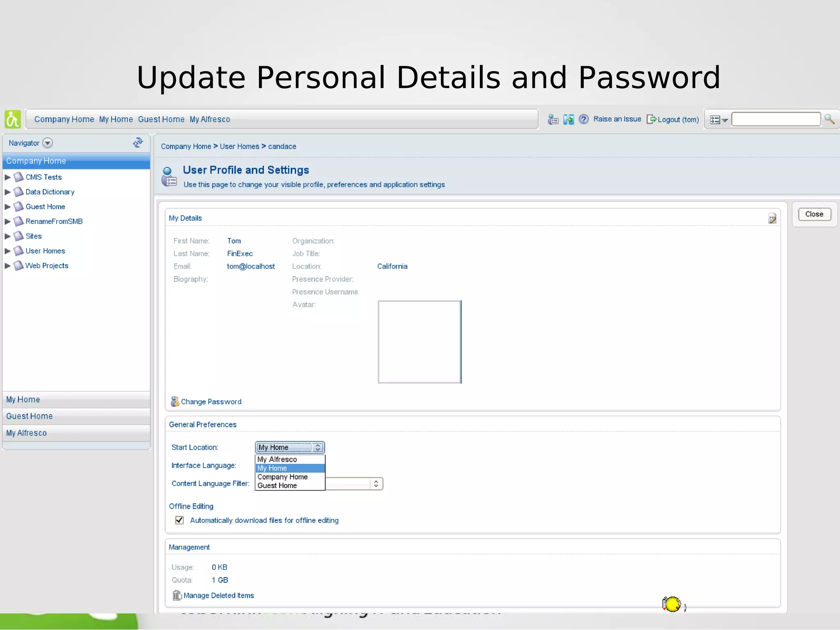The height and width of the screenshot is (630, 840).
Task: Expand the Sites tree node
Action: (7, 236)
